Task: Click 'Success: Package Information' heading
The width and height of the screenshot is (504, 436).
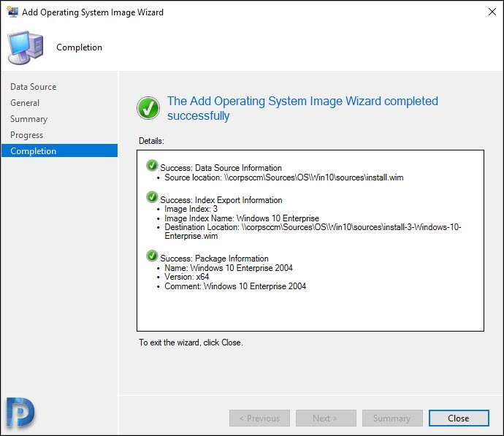Action: point(215,259)
